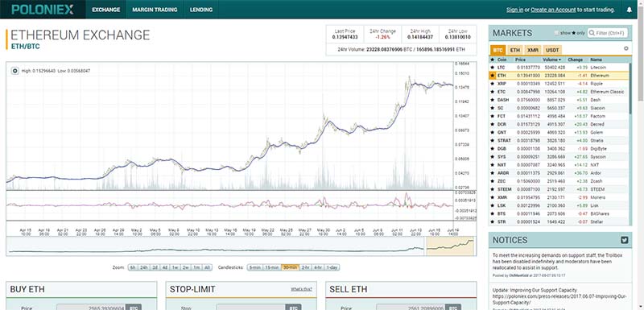Sort markets by Coin column header
644x310 pixels.
[x=502, y=60]
